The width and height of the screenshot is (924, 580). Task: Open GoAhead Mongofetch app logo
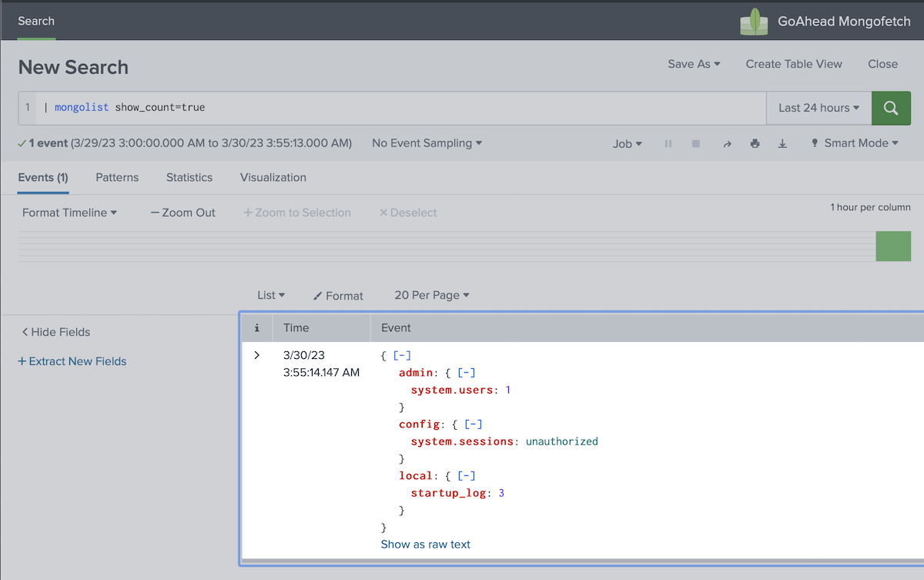point(755,22)
